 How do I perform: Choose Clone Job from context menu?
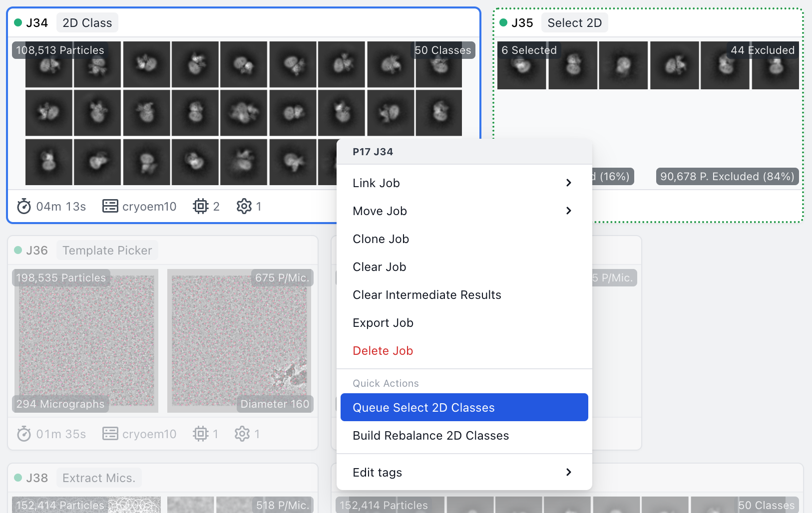tap(381, 239)
